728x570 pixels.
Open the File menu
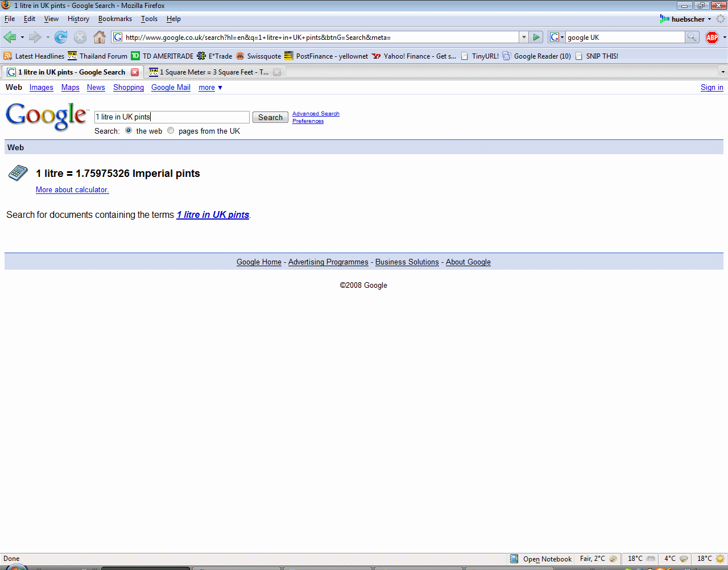click(x=10, y=19)
